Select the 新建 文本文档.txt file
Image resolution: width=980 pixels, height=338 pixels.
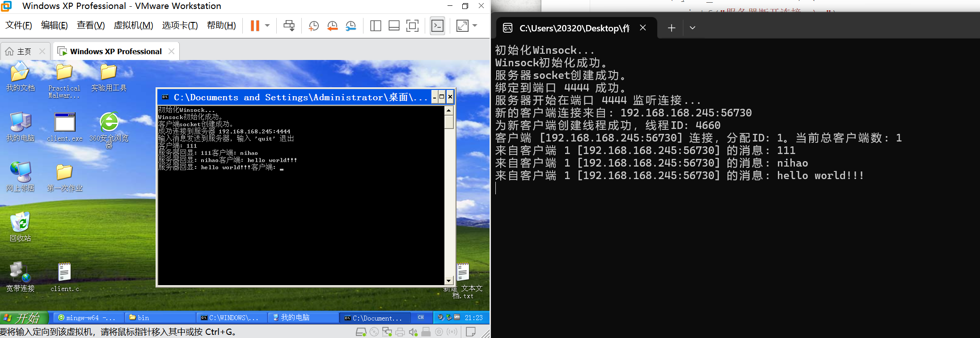463,281
